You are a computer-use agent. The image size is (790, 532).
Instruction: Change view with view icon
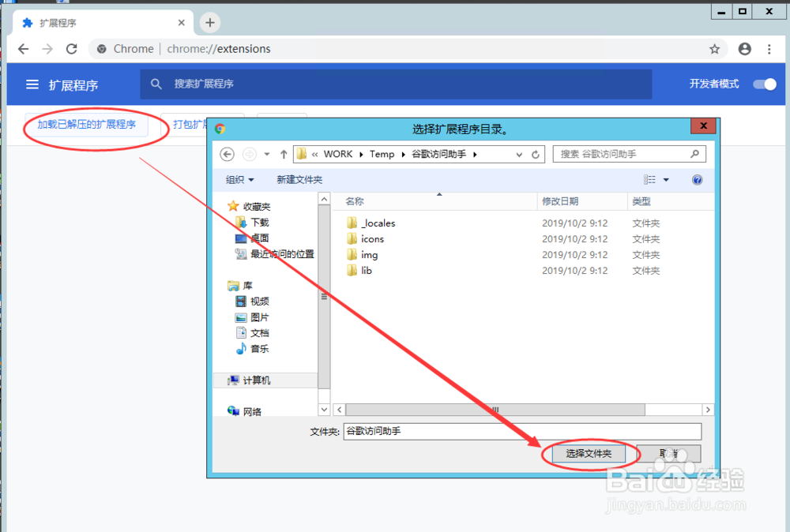pyautogui.click(x=650, y=180)
